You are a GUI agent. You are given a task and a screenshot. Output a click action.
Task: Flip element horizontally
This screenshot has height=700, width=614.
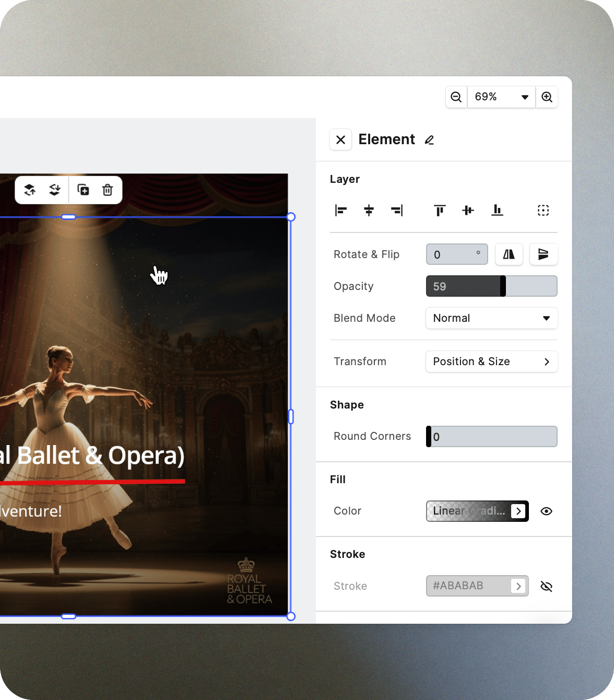click(509, 254)
